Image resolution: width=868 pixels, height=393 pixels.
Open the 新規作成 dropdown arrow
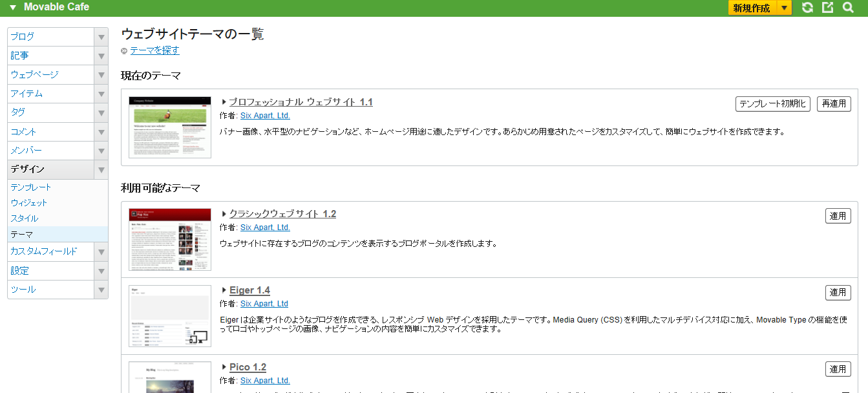[783, 8]
